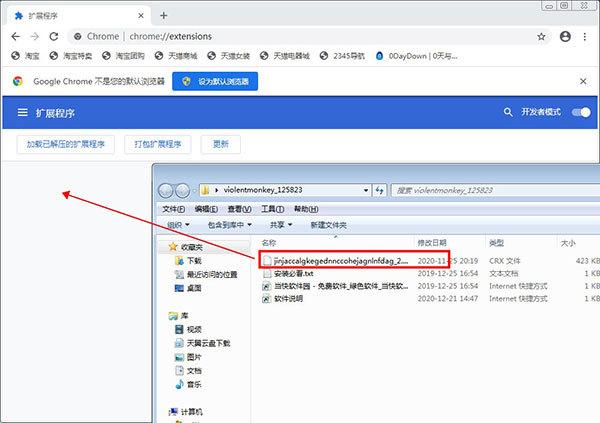Select the 当快软件园 shortcut file
The image size is (600, 423).
coord(336,286)
